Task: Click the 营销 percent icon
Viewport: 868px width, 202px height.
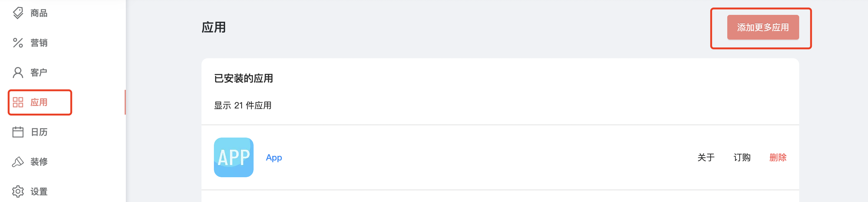Action: click(x=18, y=43)
